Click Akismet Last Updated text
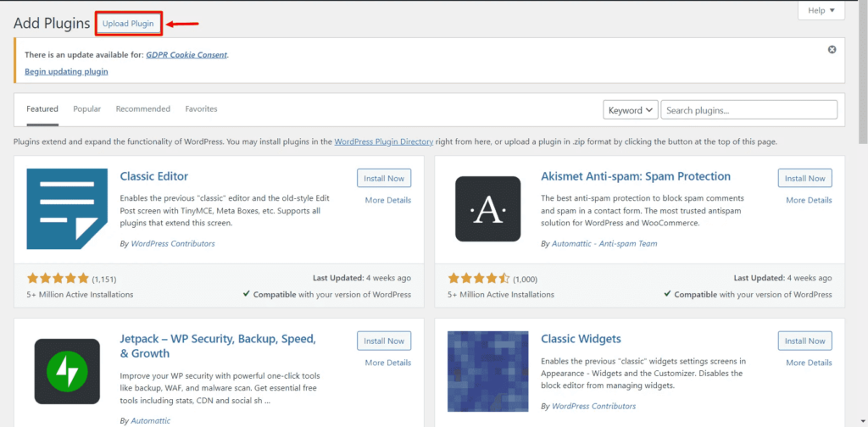This screenshot has height=427, width=868. (782, 278)
